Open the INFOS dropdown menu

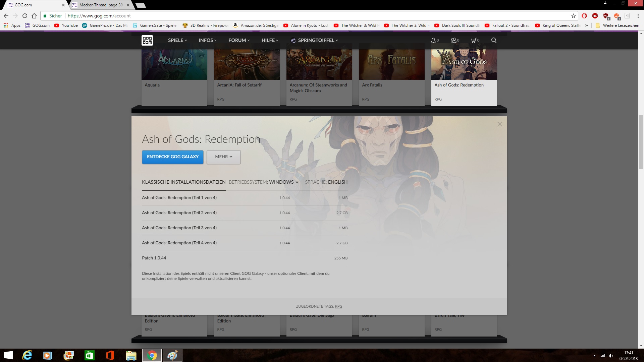[207, 40]
